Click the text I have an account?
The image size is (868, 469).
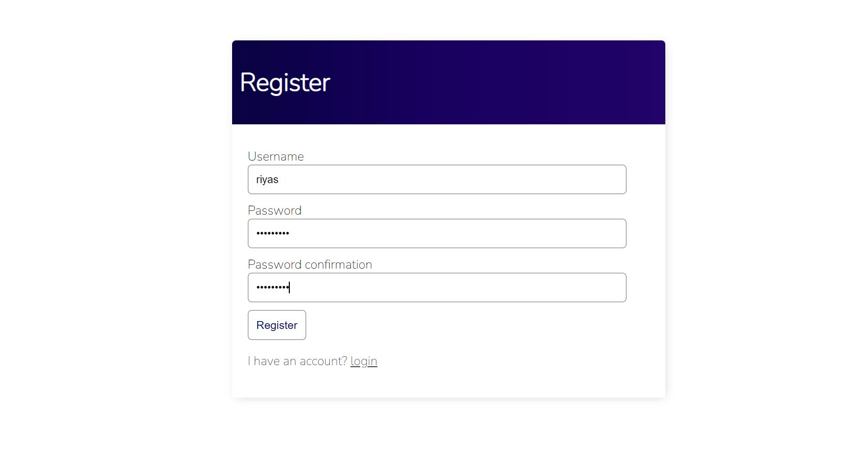(296, 361)
